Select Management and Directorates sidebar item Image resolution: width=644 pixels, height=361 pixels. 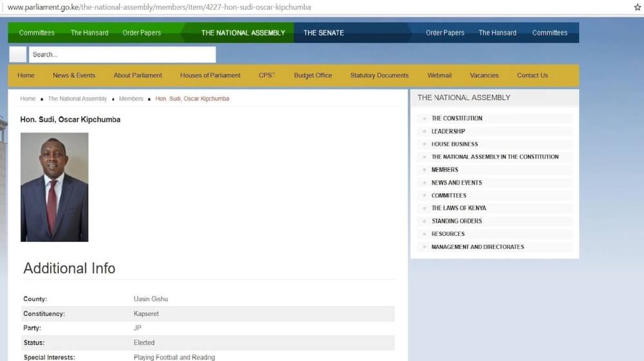(x=478, y=247)
